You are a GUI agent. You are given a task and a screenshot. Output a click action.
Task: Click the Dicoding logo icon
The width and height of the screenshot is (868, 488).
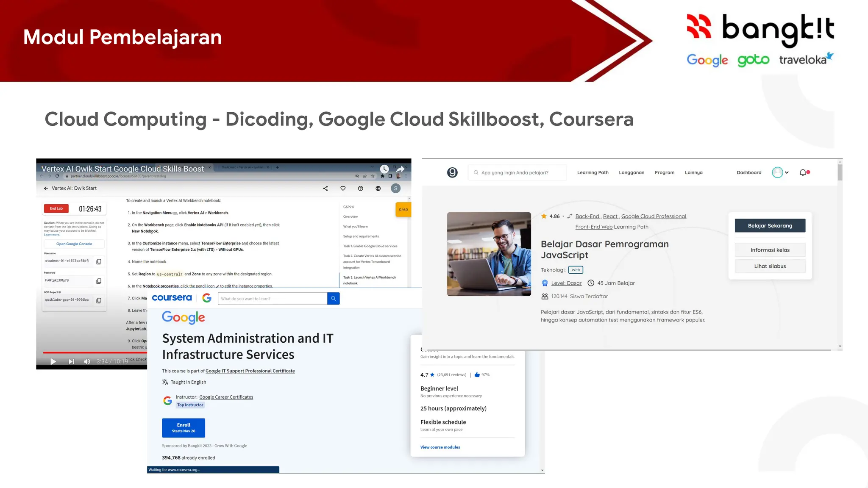[452, 172]
